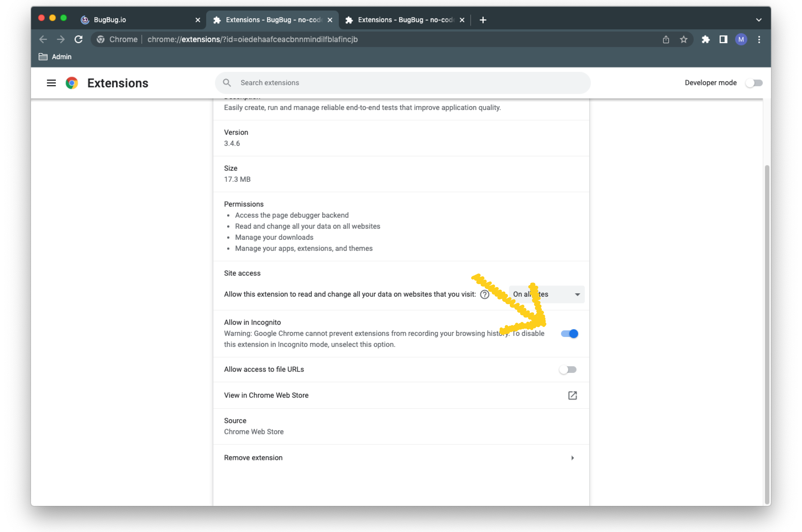This screenshot has height=532, width=802.
Task: Open View in Chrome Web Store external link icon
Action: 572,395
